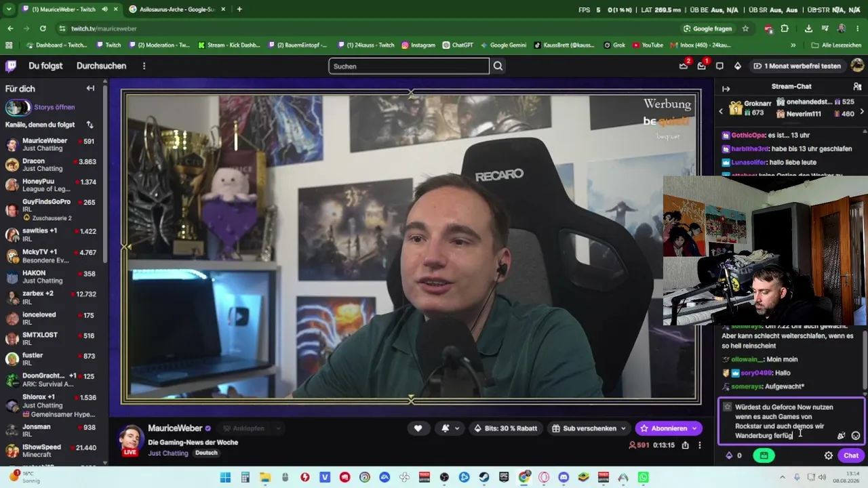This screenshot has height=488, width=868.
Task: Open the HoneyPuu channel in sidebar
Action: pos(53,185)
